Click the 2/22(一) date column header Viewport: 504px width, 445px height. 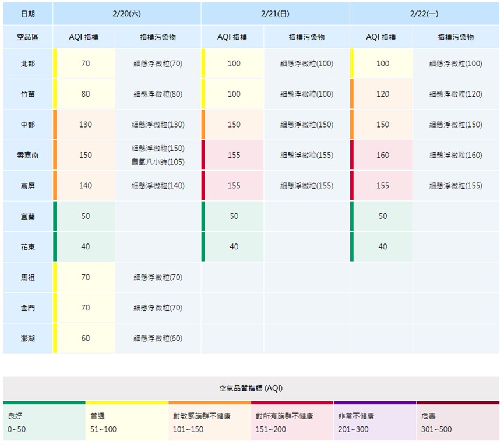tap(424, 13)
